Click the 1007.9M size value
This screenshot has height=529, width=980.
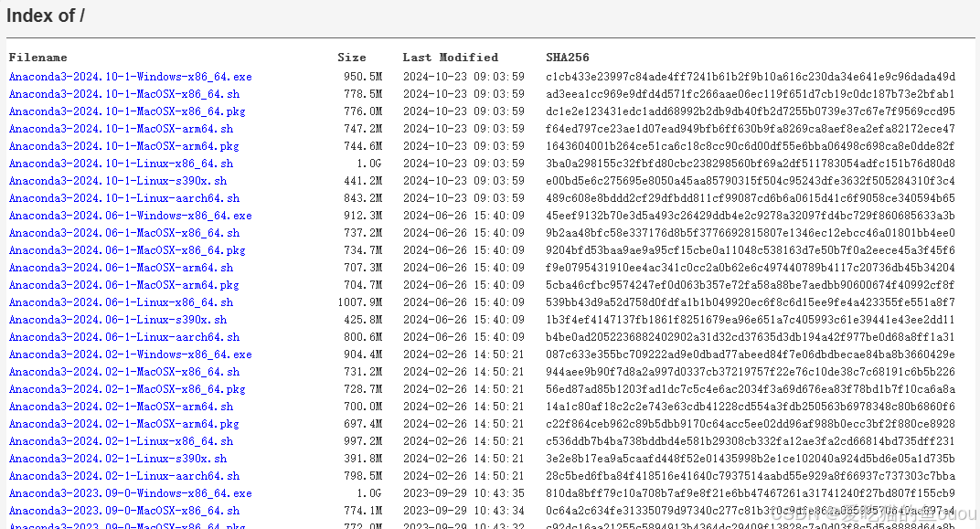(x=359, y=302)
